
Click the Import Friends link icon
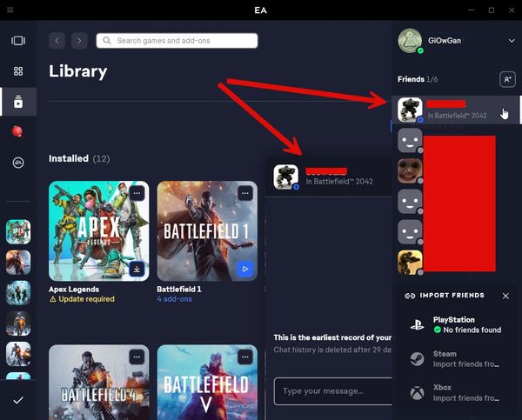(410, 296)
